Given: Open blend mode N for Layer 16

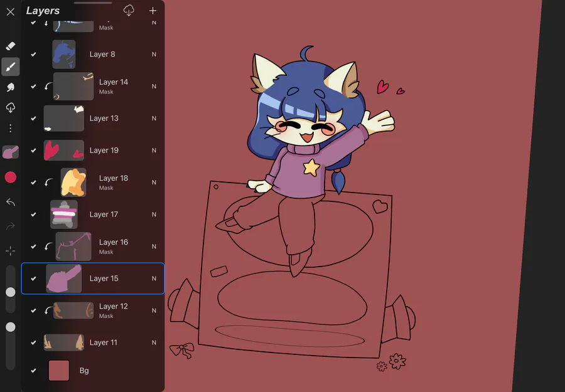Looking at the screenshot, I should coord(154,246).
